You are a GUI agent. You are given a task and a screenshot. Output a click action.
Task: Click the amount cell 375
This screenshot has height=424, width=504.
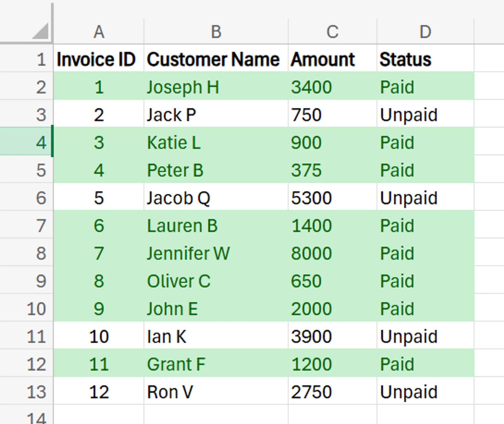(x=332, y=169)
